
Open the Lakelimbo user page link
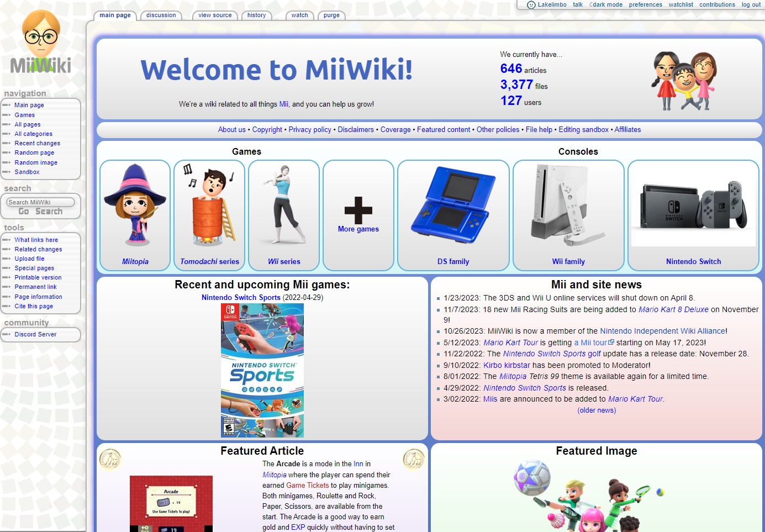tap(552, 4)
